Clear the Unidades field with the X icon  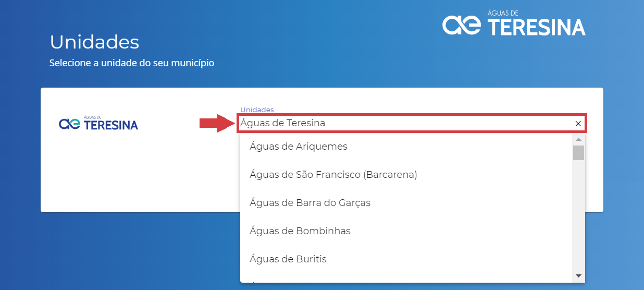pyautogui.click(x=578, y=124)
